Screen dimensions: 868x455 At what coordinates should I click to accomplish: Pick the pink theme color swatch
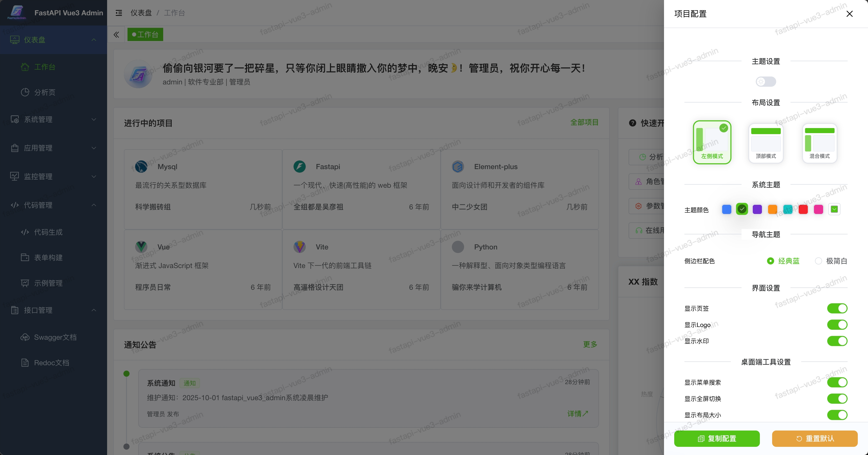[818, 209]
